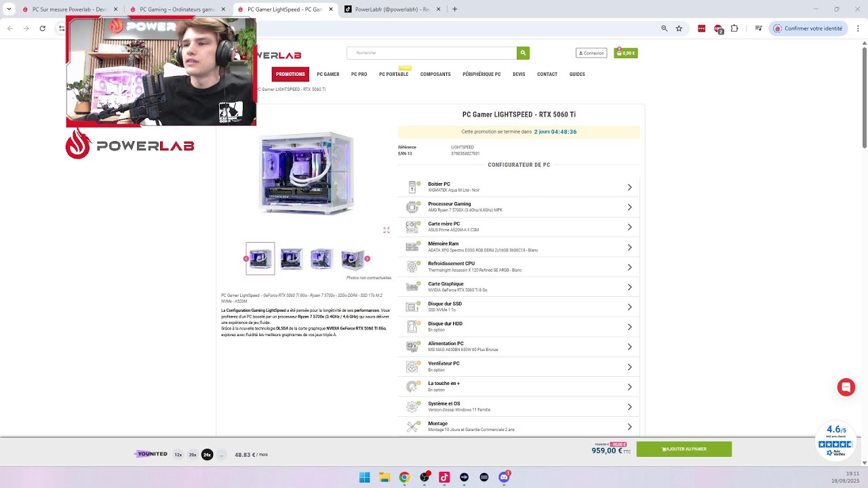
Task: Select the third product thumbnail image
Action: click(321, 258)
